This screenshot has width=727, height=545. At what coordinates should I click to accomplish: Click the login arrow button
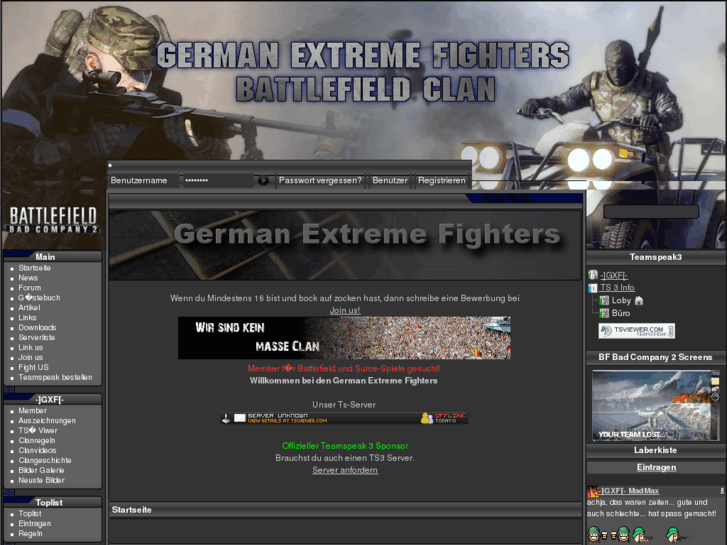tap(263, 180)
